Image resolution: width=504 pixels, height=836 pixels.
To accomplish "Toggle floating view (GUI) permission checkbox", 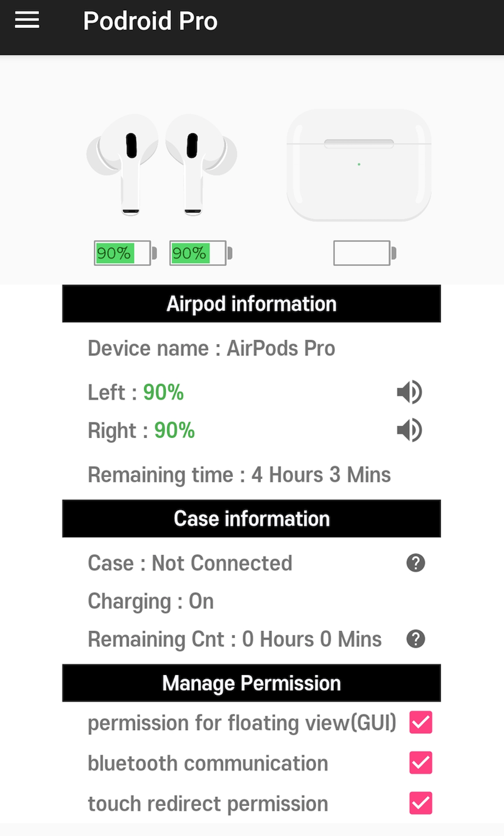I will tap(420, 722).
